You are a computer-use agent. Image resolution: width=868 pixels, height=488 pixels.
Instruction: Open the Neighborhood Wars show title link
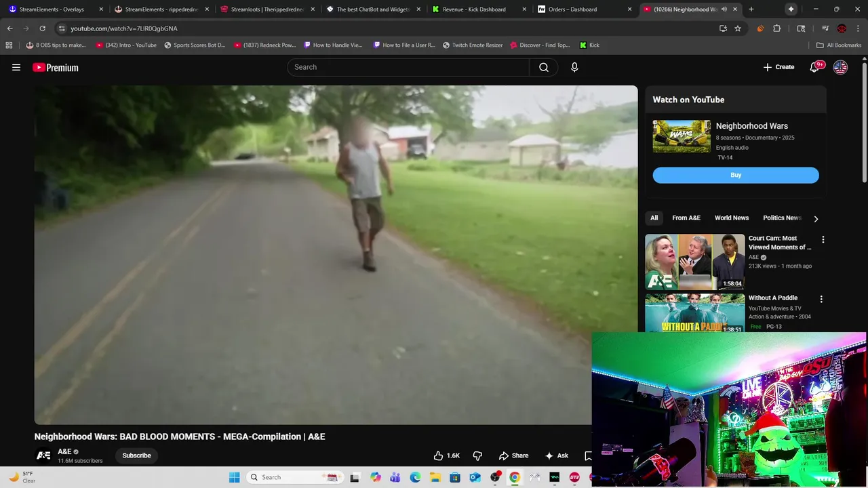(752, 126)
